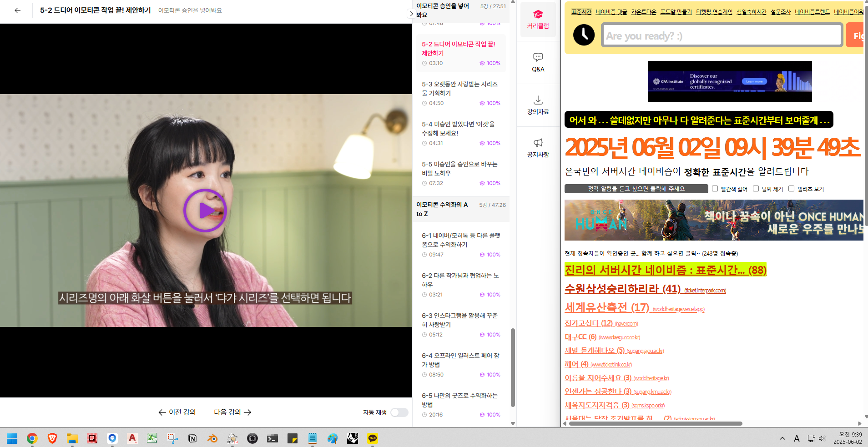Image resolution: width=868 pixels, height=447 pixels.
Task: Open Chrome from taskbar
Action: [32, 438]
